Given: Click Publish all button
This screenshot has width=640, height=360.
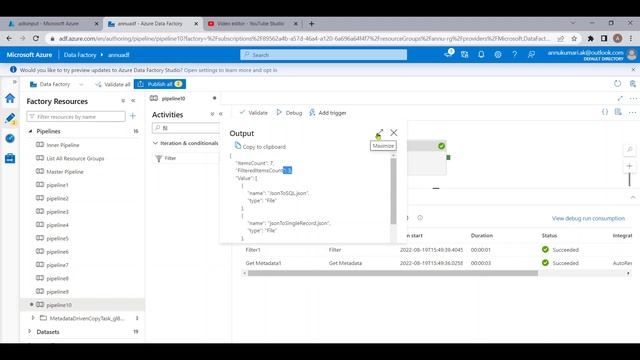Looking at the screenshot, I should pos(160,84).
